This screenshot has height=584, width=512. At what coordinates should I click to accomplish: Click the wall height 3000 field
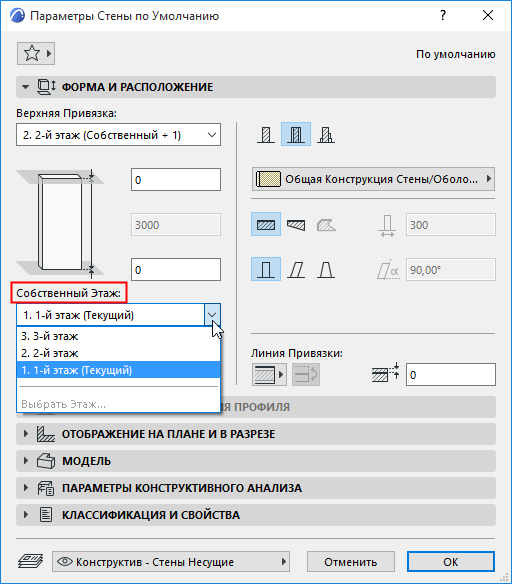[176, 225]
